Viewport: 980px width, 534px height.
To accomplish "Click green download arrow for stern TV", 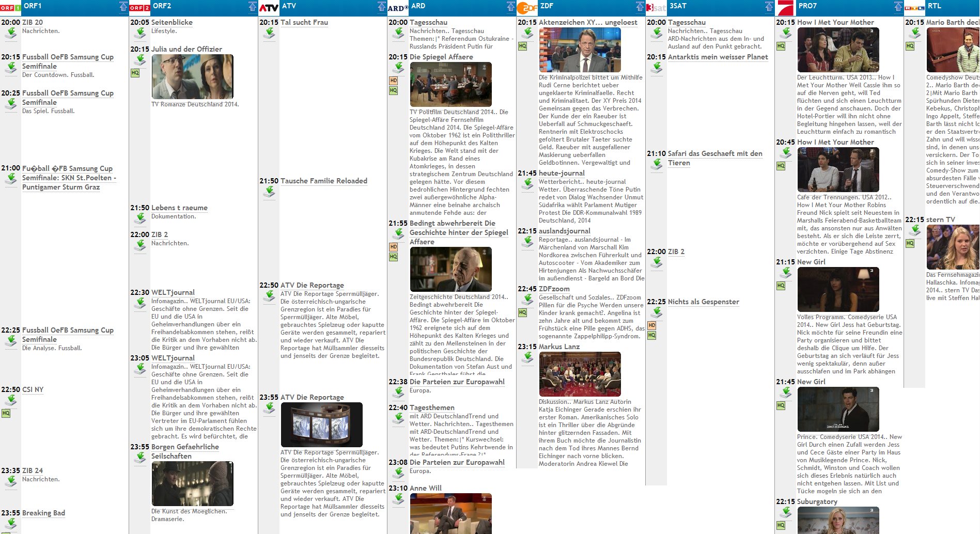I will coord(915,231).
